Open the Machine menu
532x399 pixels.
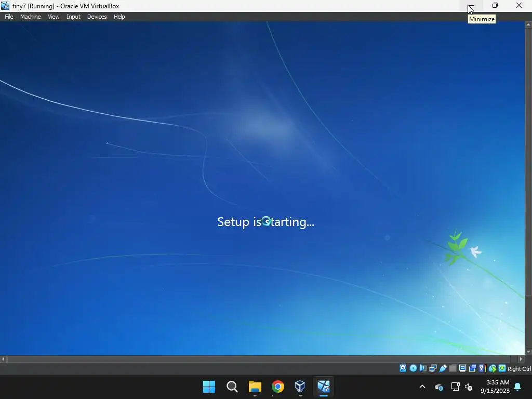[31, 17]
